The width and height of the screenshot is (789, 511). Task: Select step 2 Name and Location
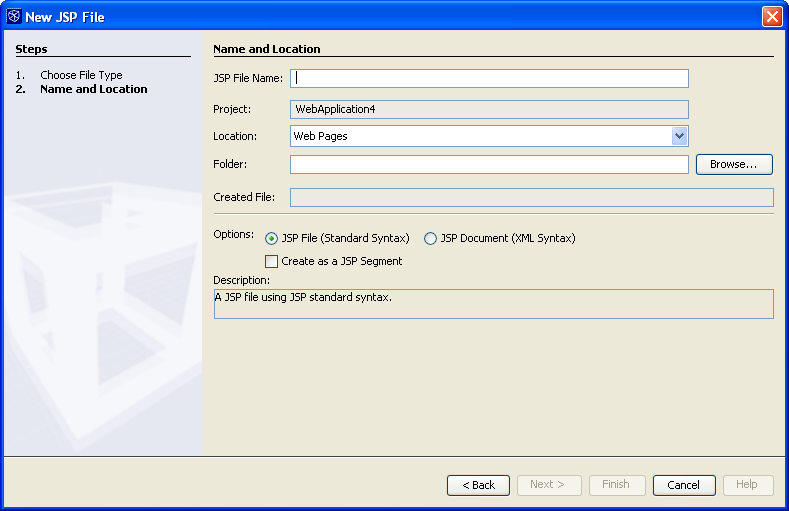(x=93, y=89)
